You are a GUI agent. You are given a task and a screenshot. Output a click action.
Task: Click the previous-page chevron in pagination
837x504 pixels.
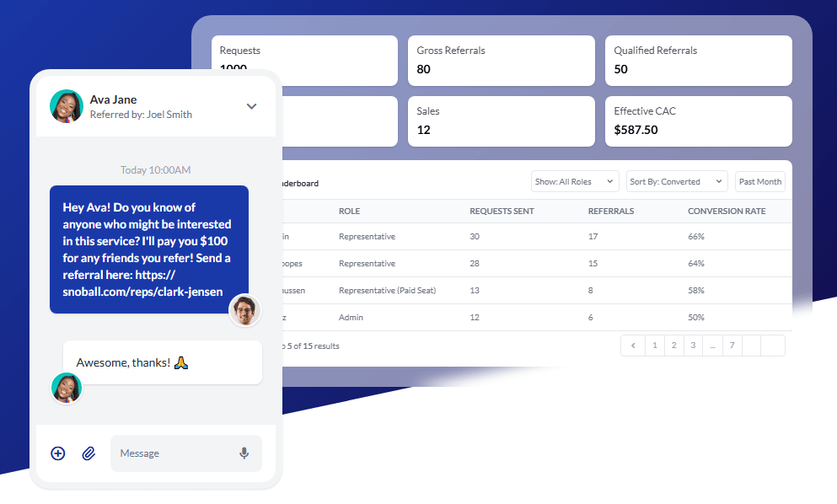(x=633, y=345)
